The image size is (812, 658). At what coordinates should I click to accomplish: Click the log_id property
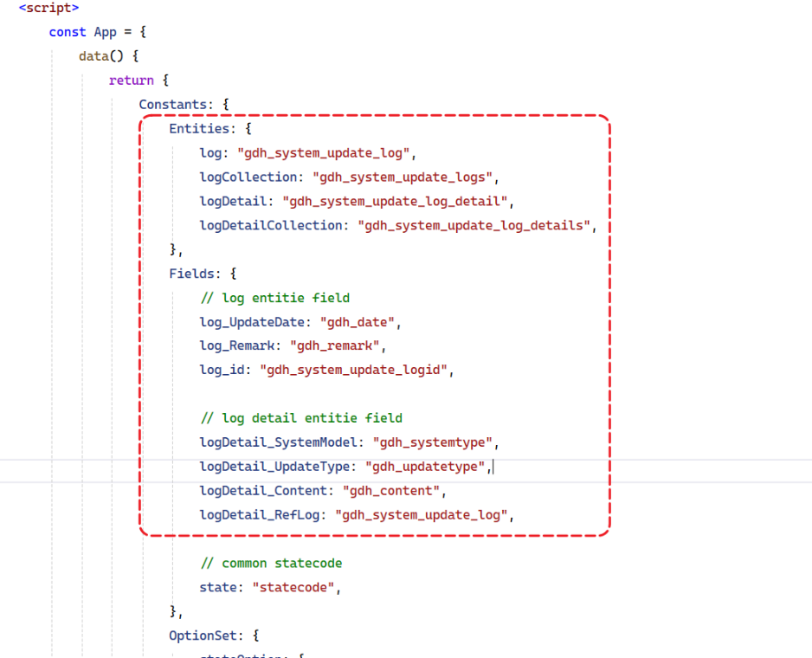tap(222, 370)
